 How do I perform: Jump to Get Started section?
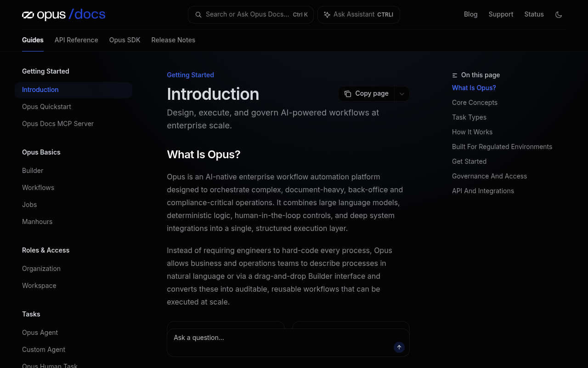click(469, 161)
